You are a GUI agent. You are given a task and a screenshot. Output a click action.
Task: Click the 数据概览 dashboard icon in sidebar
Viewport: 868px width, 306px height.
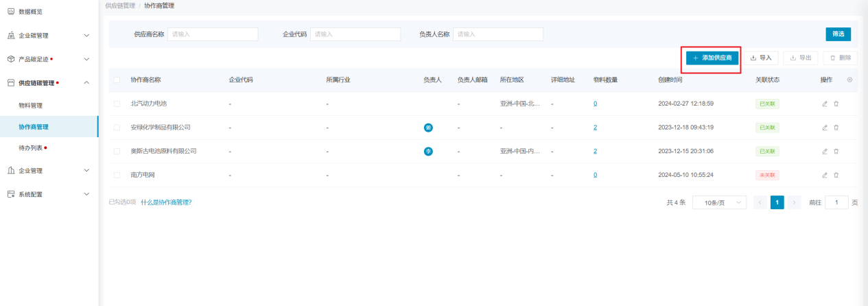coord(11,12)
